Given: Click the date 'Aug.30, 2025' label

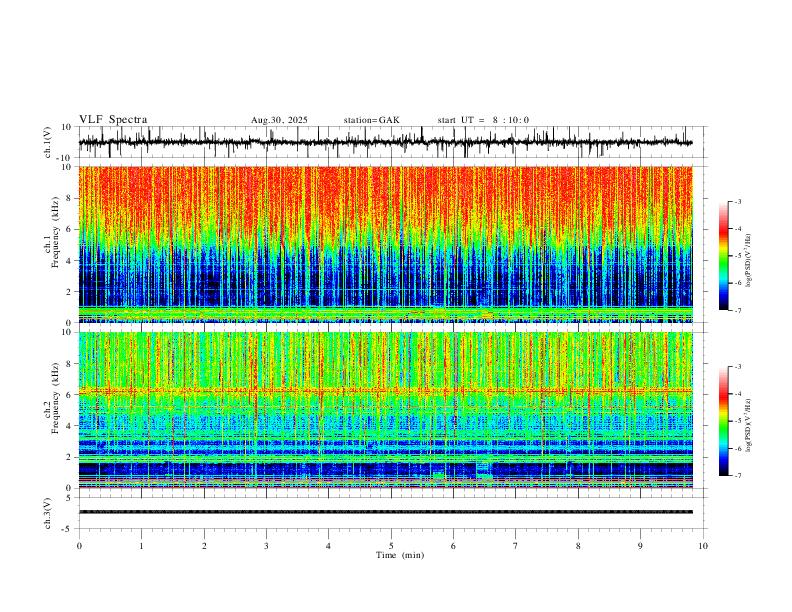Looking at the screenshot, I should click(x=279, y=120).
